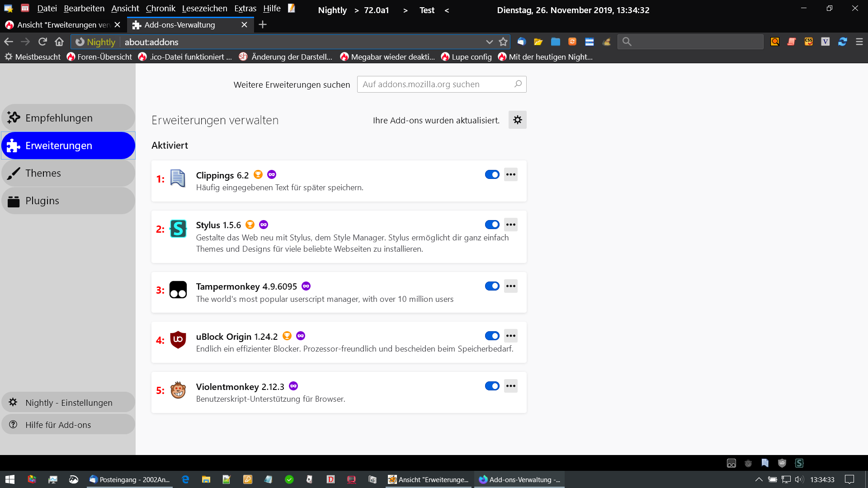This screenshot has height=488, width=868.
Task: Open Nightly - Einstellungen in sidebar
Action: 68,402
